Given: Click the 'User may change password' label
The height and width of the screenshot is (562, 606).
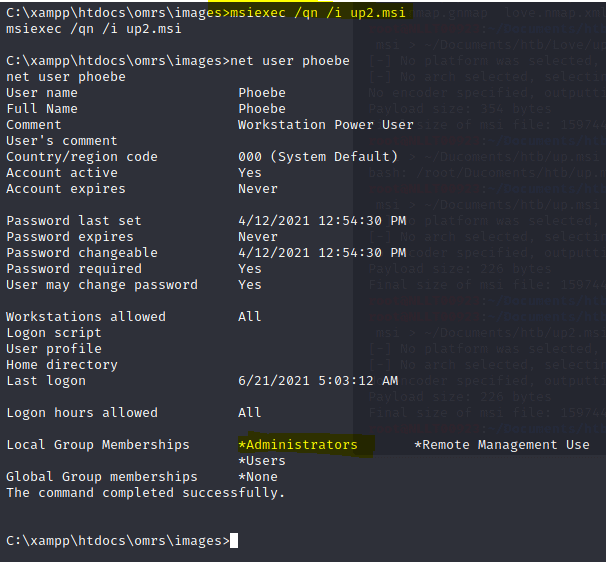Looking at the screenshot, I should pos(102,285).
